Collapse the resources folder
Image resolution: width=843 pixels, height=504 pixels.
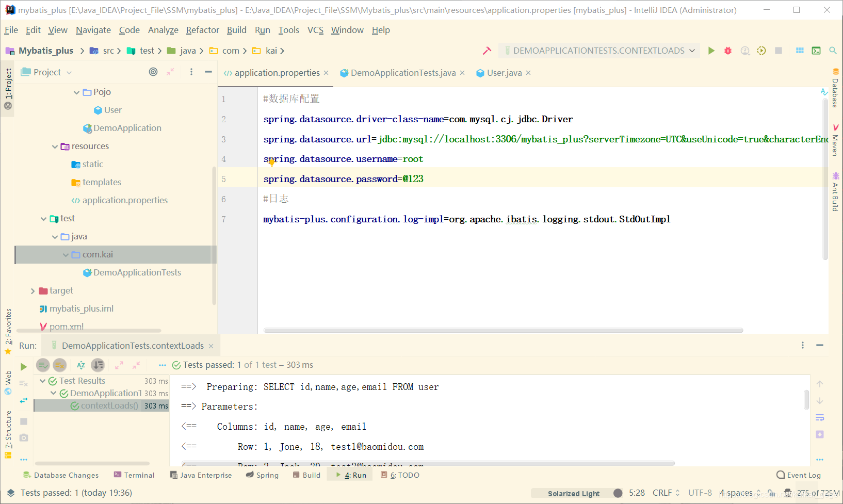click(55, 147)
